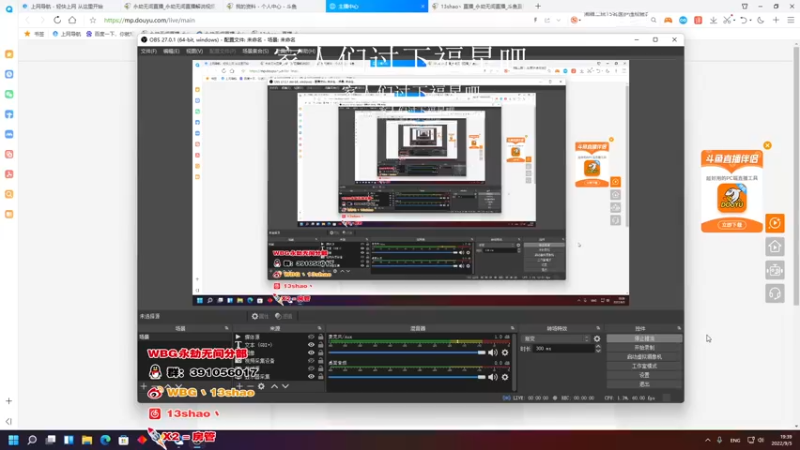
Task: Pop out the 场景 scenes dock icon
Action: click(227, 328)
